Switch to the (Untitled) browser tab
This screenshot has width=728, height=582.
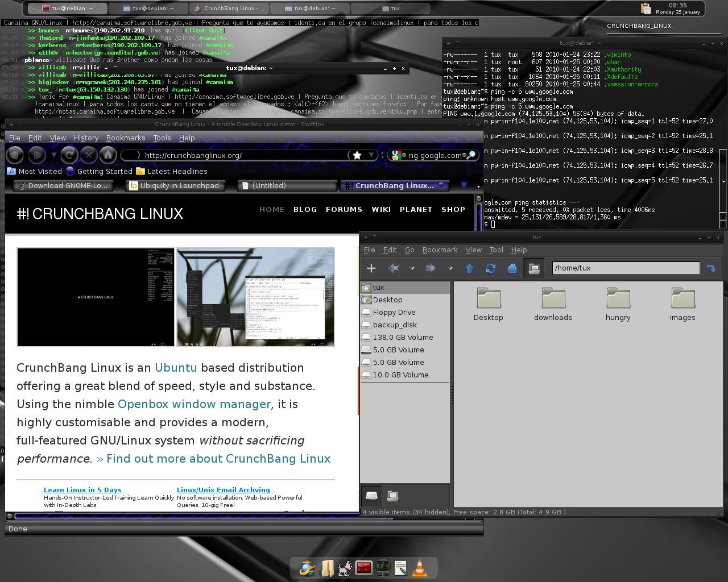[288, 185]
